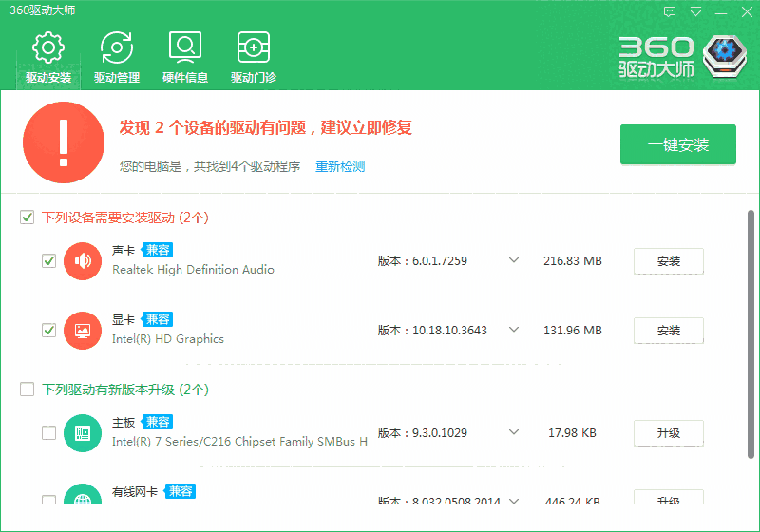The image size is (760, 532).
Task: Click the 兼容 badge next to 有线网卡
Action: pyautogui.click(x=180, y=491)
